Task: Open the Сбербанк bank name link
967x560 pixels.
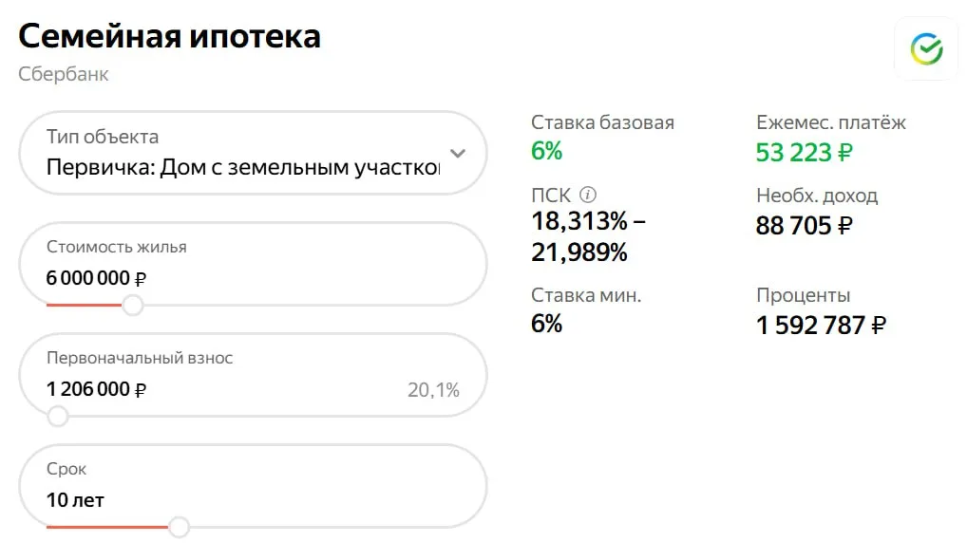Action: click(64, 74)
